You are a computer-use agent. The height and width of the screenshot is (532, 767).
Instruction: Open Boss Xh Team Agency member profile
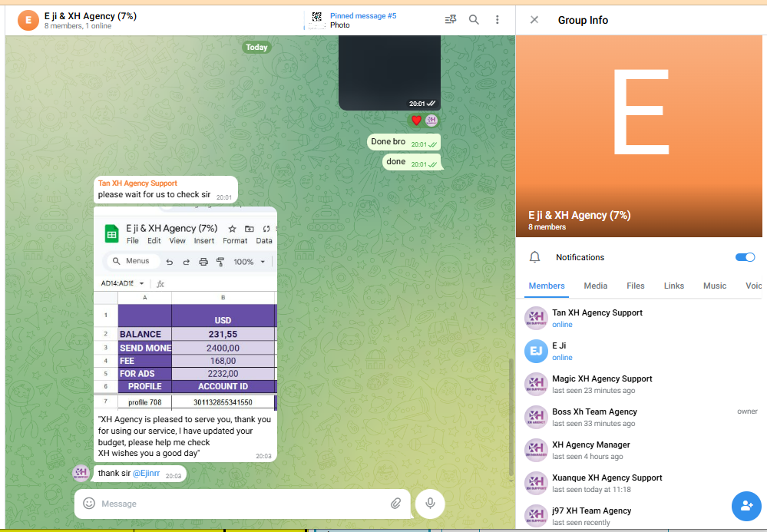click(594, 417)
